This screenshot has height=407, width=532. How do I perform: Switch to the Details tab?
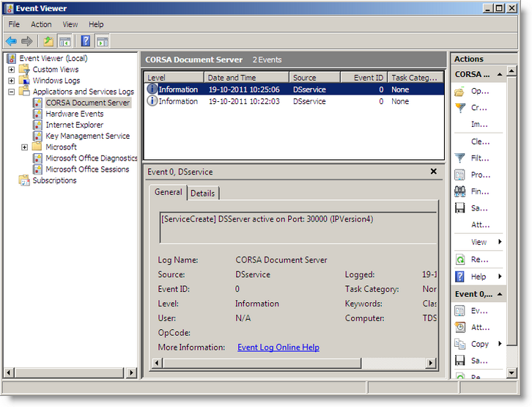point(202,194)
